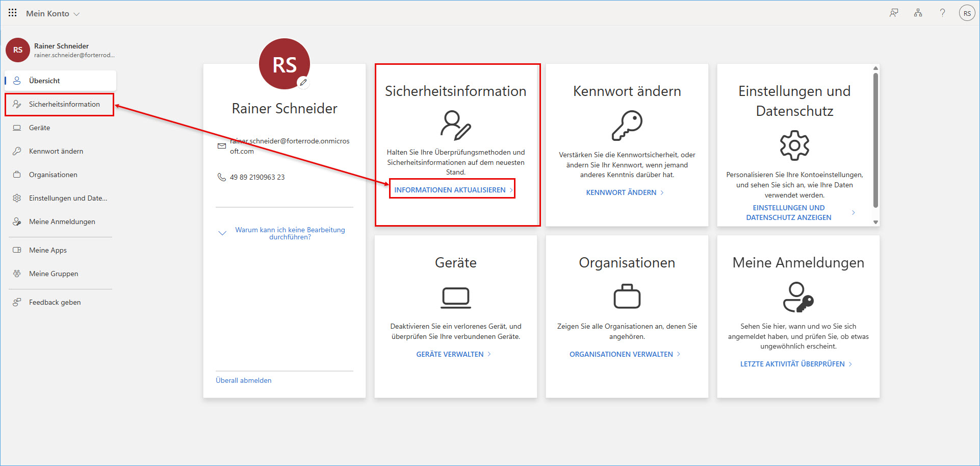Click EINSTELLUNGEN UND DATENSCHUTZ ANZEIGEN link

pyautogui.click(x=789, y=212)
